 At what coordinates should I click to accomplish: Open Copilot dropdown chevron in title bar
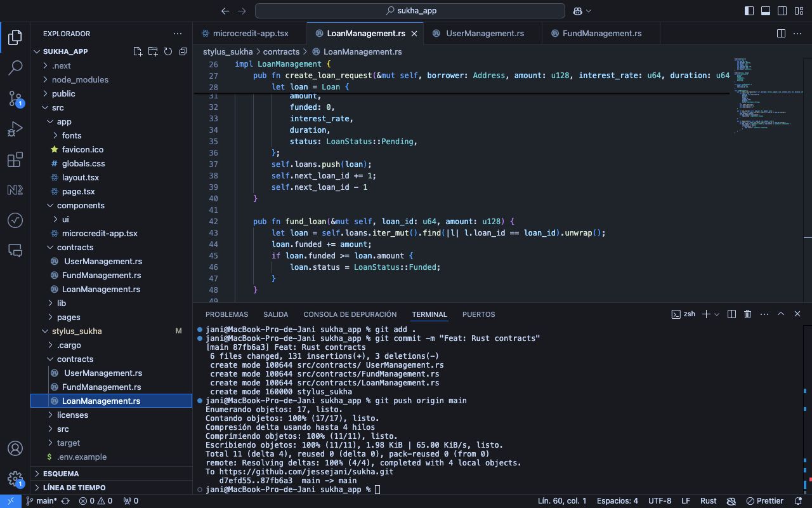(x=588, y=11)
